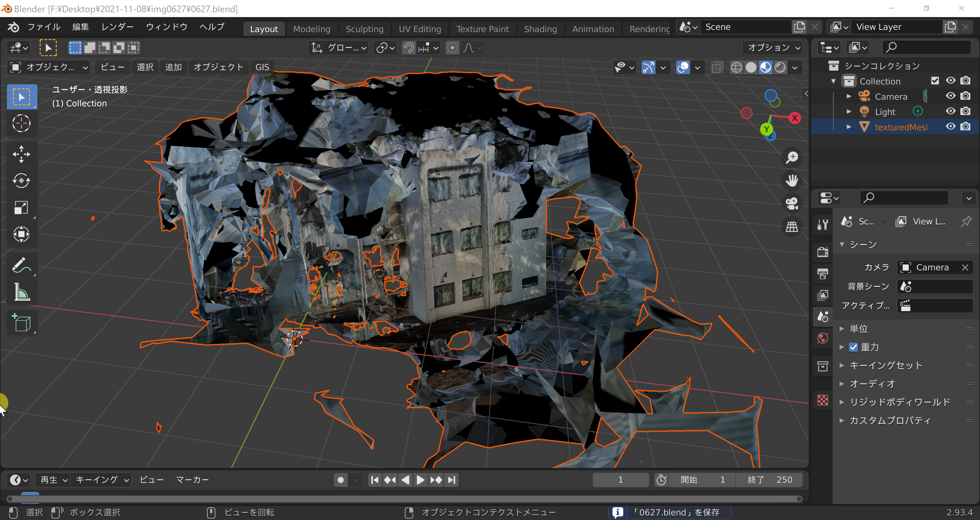The height and width of the screenshot is (520, 980).
Task: Select the Rotate tool
Action: (21, 181)
